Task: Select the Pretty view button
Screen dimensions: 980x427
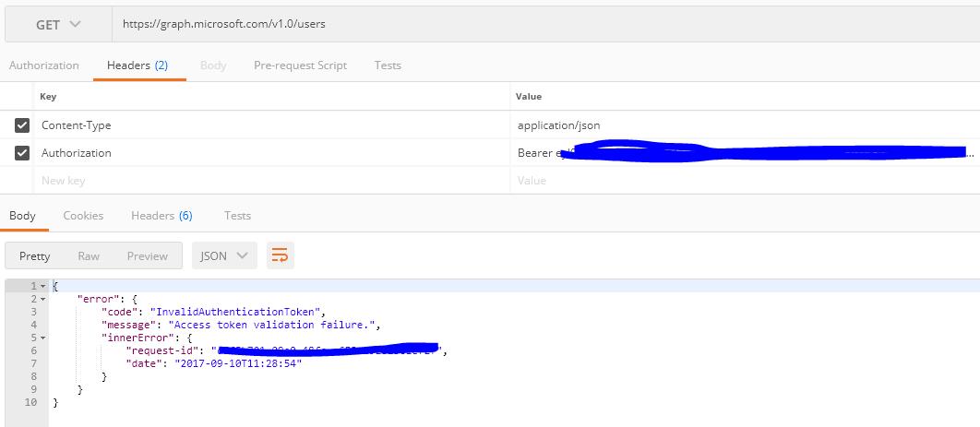Action: [35, 255]
